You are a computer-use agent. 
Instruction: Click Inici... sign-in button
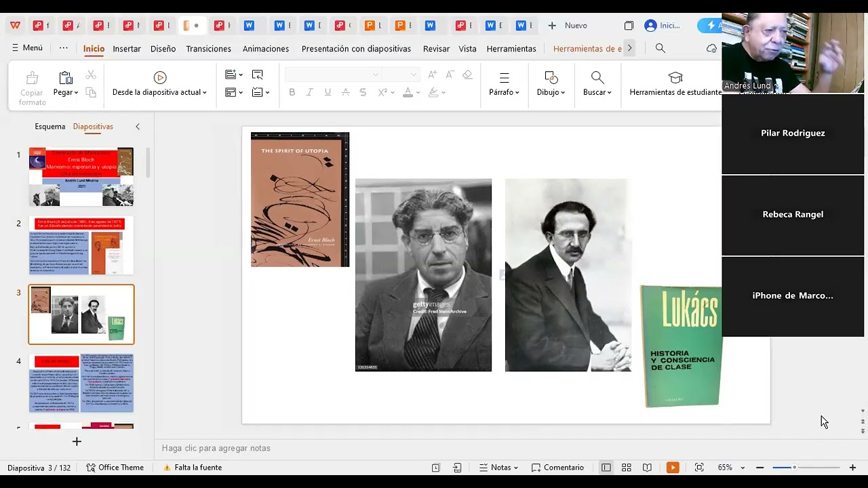coord(663,26)
